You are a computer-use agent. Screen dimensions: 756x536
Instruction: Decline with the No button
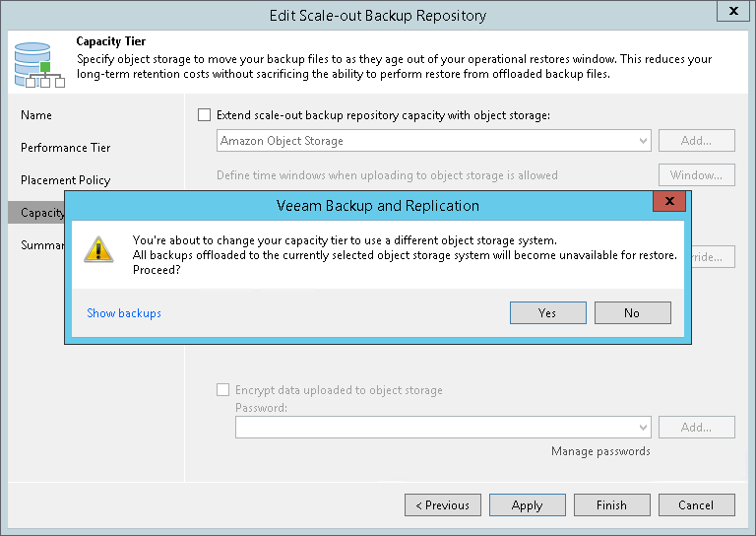click(633, 313)
